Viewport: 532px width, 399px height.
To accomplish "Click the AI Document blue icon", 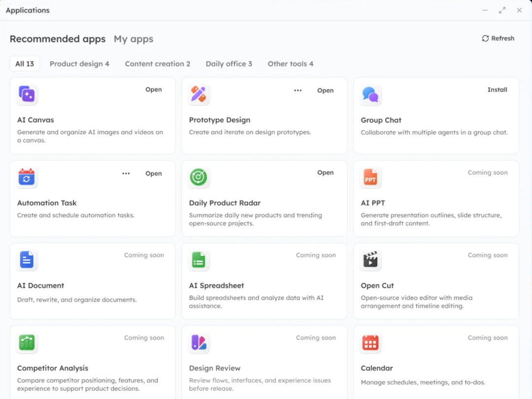I will pyautogui.click(x=27, y=260).
